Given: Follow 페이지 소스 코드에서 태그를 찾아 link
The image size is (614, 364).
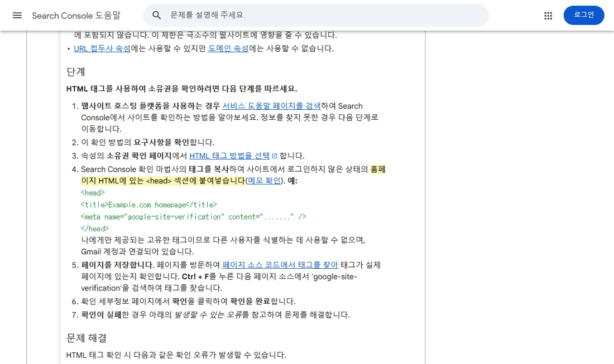Looking at the screenshot, I should point(280,265).
